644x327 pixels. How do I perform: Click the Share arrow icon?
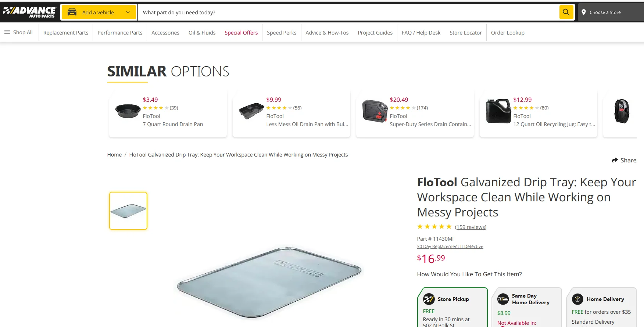(x=615, y=160)
